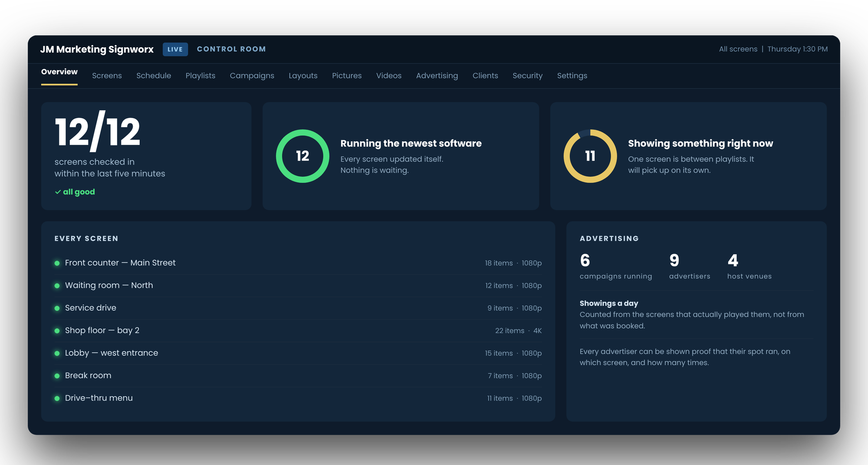Click the Drive-thru menu status dot

[x=57, y=399]
